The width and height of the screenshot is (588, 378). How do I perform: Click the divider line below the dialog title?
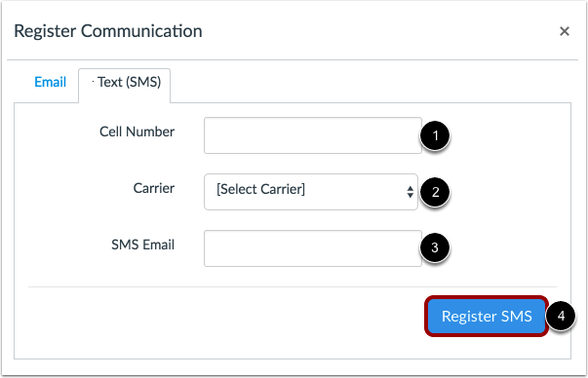(293, 60)
